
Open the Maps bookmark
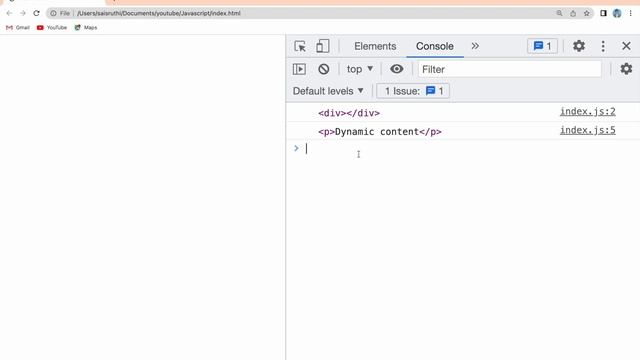pos(86,28)
